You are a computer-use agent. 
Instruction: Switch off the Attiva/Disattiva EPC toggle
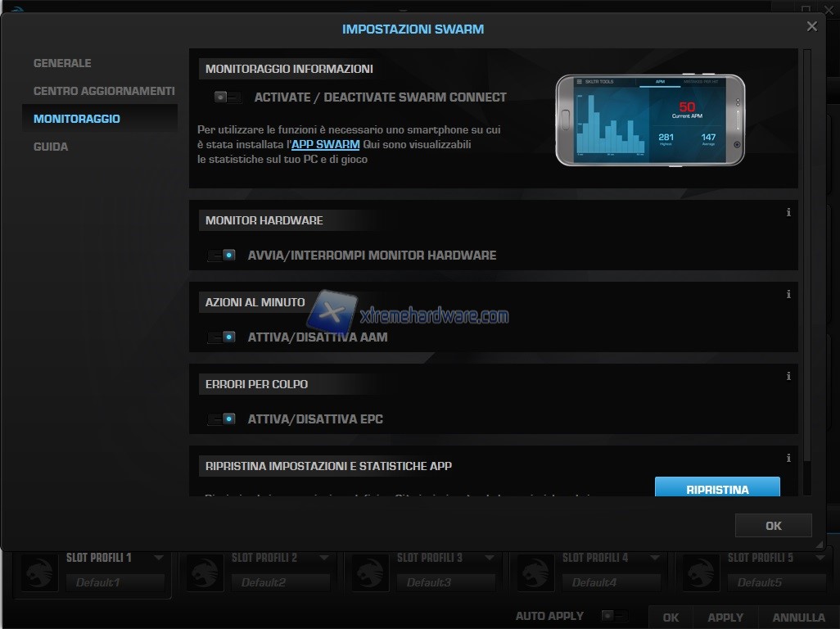(222, 419)
